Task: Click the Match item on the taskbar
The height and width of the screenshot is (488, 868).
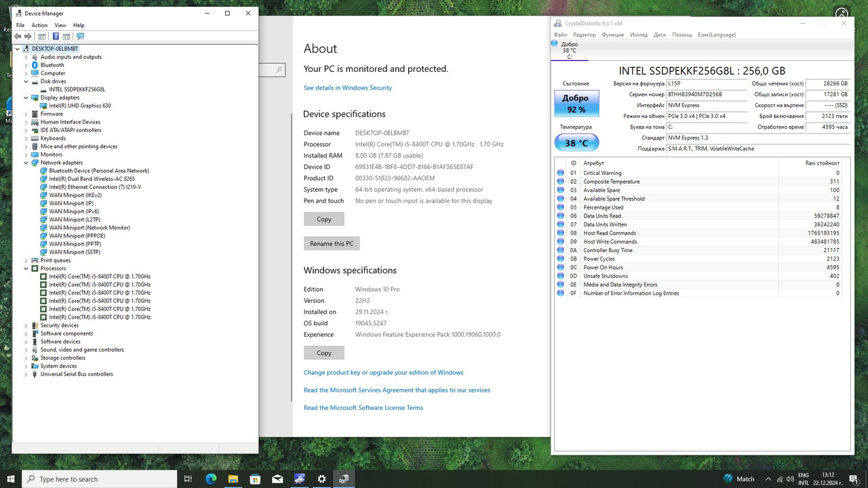Action: click(x=739, y=479)
